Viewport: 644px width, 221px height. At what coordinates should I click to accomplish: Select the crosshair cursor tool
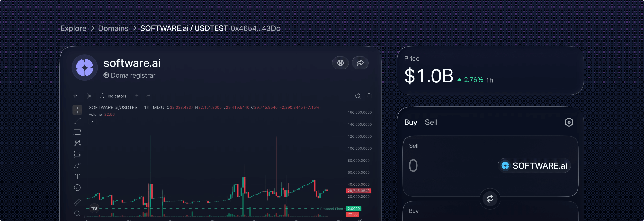[77, 110]
